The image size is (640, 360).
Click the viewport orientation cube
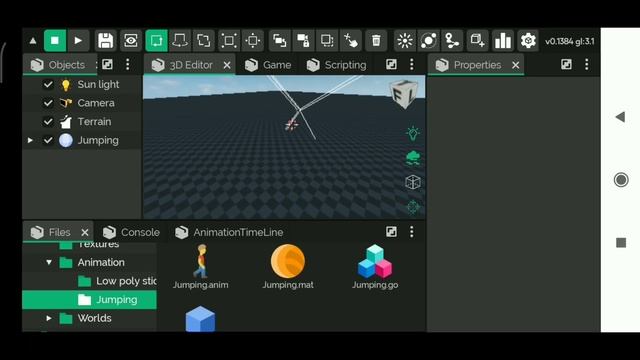pos(404,94)
